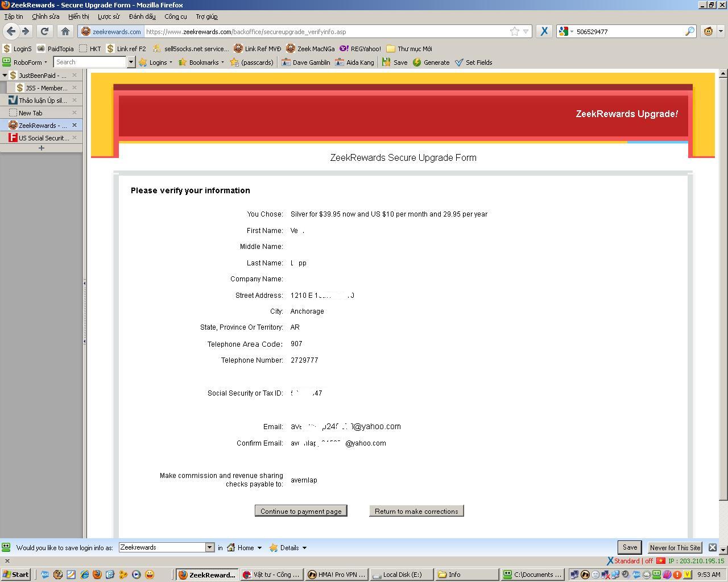Bookmark this page with the star
Image resolution: width=728 pixels, height=582 pixels.
point(515,31)
